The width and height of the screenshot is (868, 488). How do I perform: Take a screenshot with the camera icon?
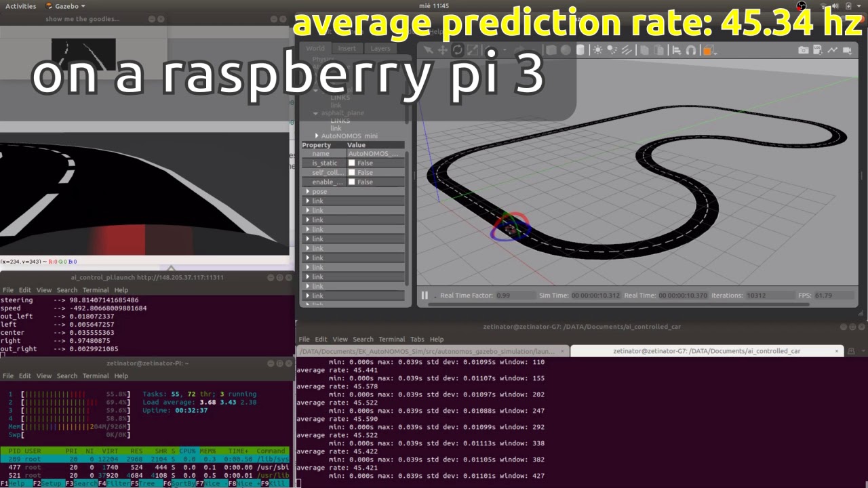pyautogui.click(x=804, y=49)
